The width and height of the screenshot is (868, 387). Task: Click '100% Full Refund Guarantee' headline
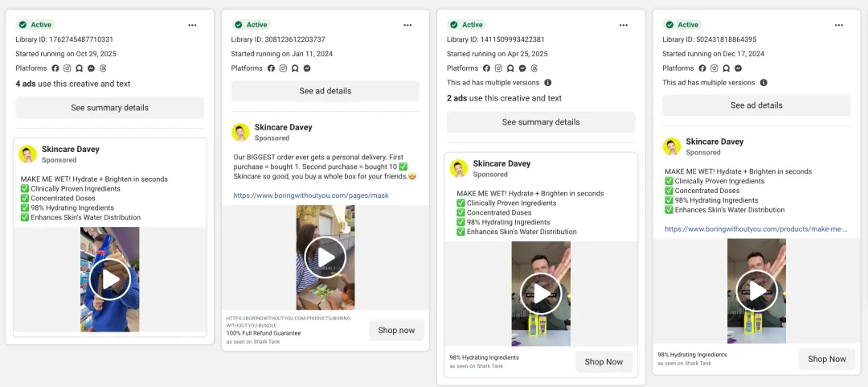264,333
